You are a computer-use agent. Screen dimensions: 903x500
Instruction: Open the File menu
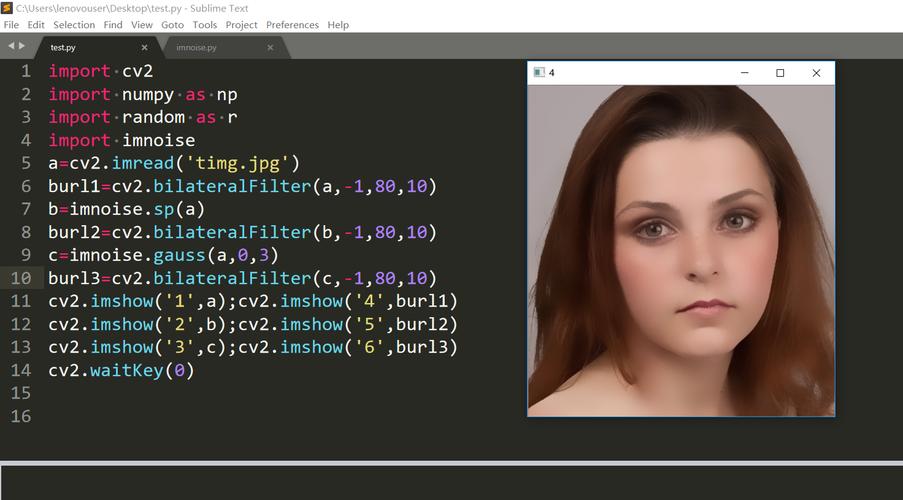[11, 24]
